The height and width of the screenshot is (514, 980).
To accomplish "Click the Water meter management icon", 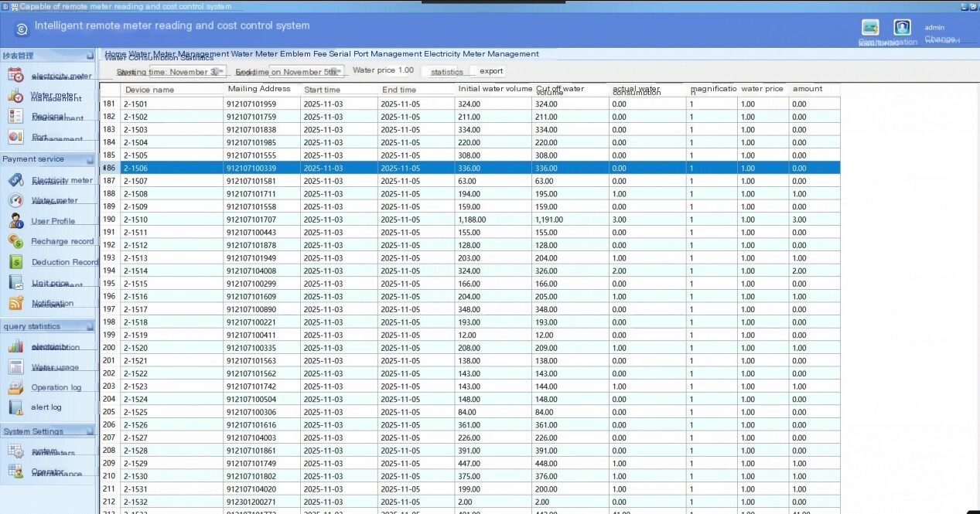I will click(x=15, y=96).
